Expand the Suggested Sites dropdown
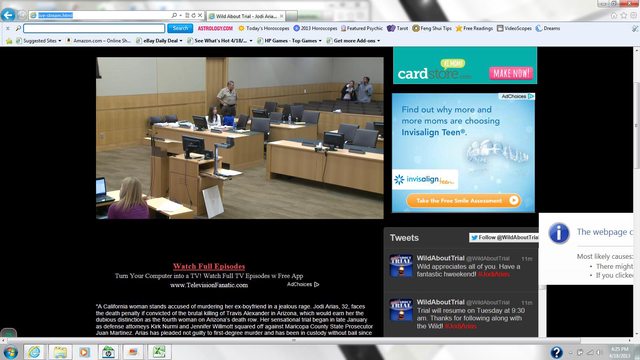 click(x=39, y=41)
